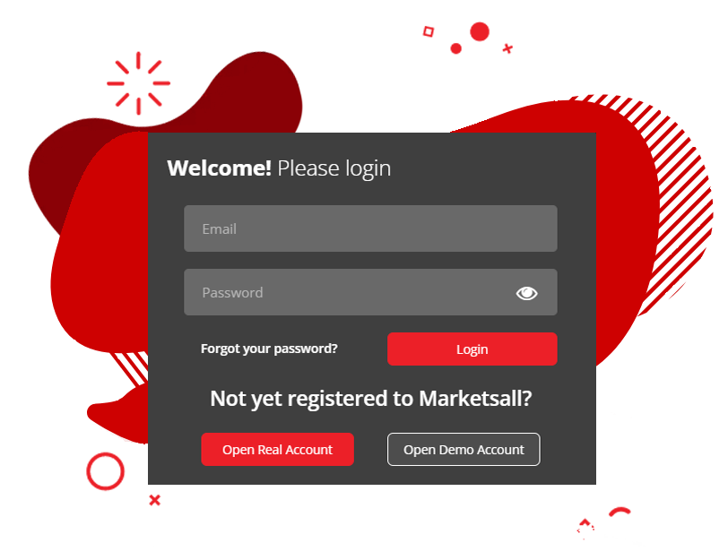Click the red X below the ring

click(154, 500)
